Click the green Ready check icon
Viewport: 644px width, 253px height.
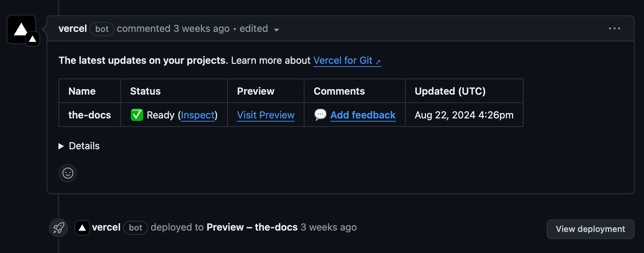coord(137,115)
